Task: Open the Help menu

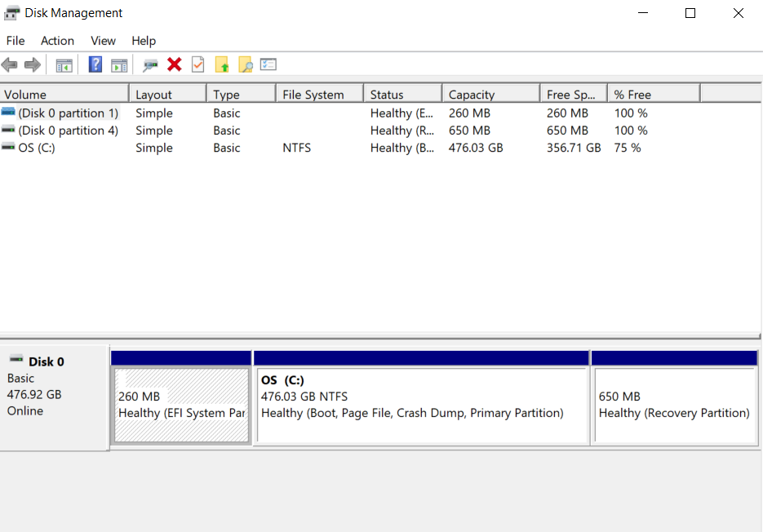Action: click(x=144, y=41)
